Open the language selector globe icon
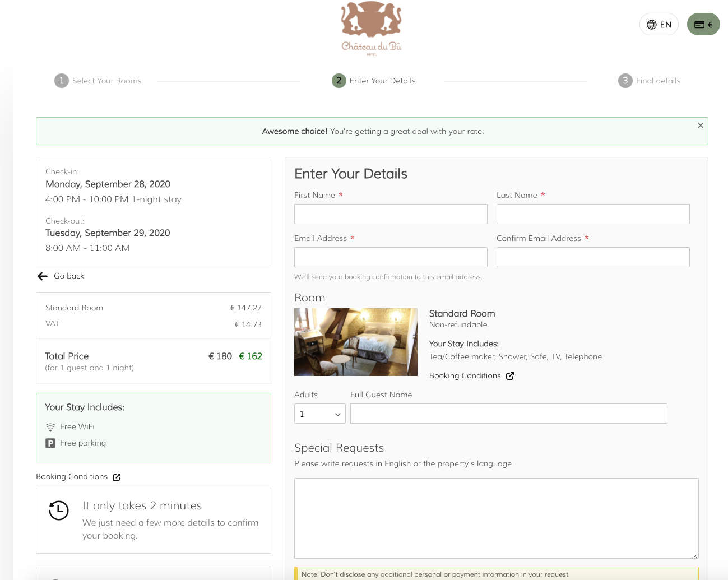This screenshot has width=728, height=580. (651, 24)
